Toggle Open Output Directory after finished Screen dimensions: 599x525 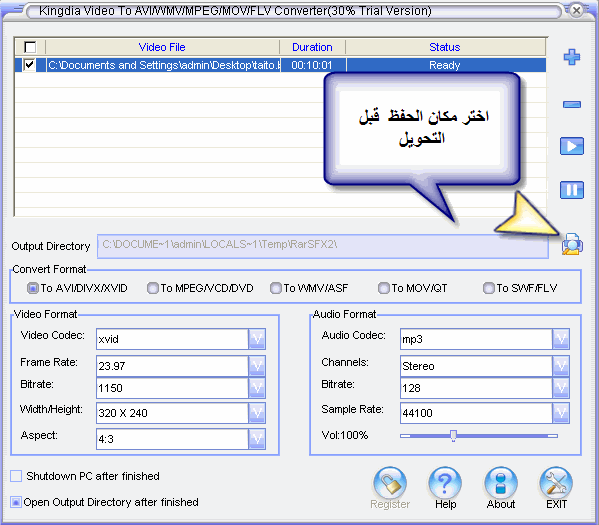[16, 502]
